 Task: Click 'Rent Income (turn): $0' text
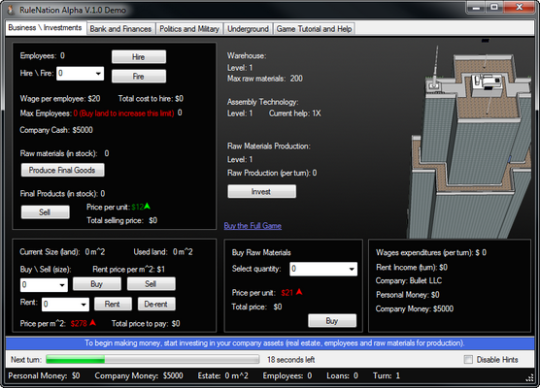pyautogui.click(x=412, y=267)
